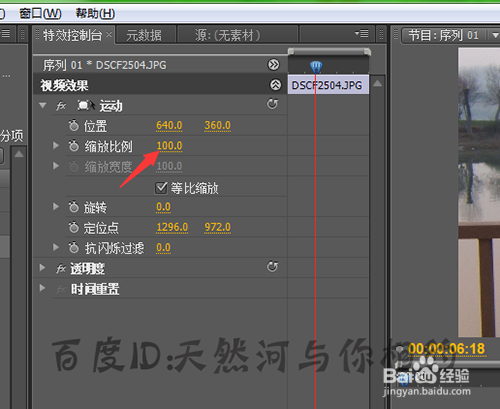The width and height of the screenshot is (500, 409).
Task: Uncheck the 等比缩放 checkbox
Action: click(161, 188)
